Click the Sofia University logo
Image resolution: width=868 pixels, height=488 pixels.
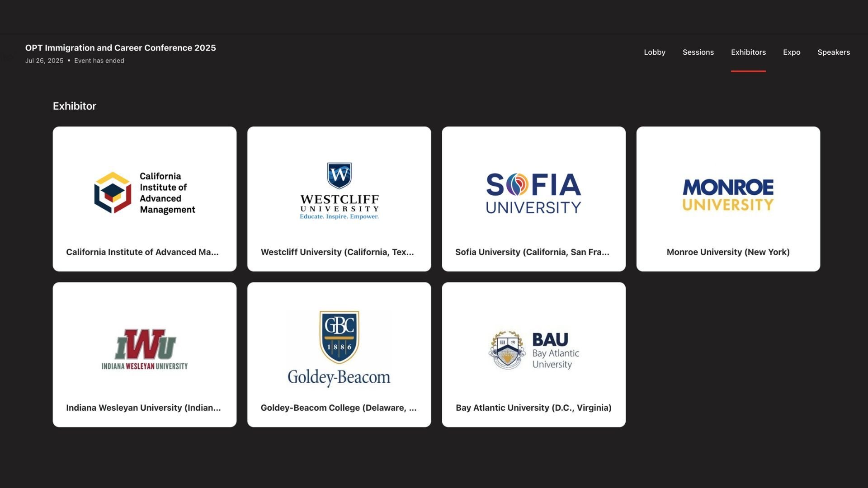pos(533,193)
